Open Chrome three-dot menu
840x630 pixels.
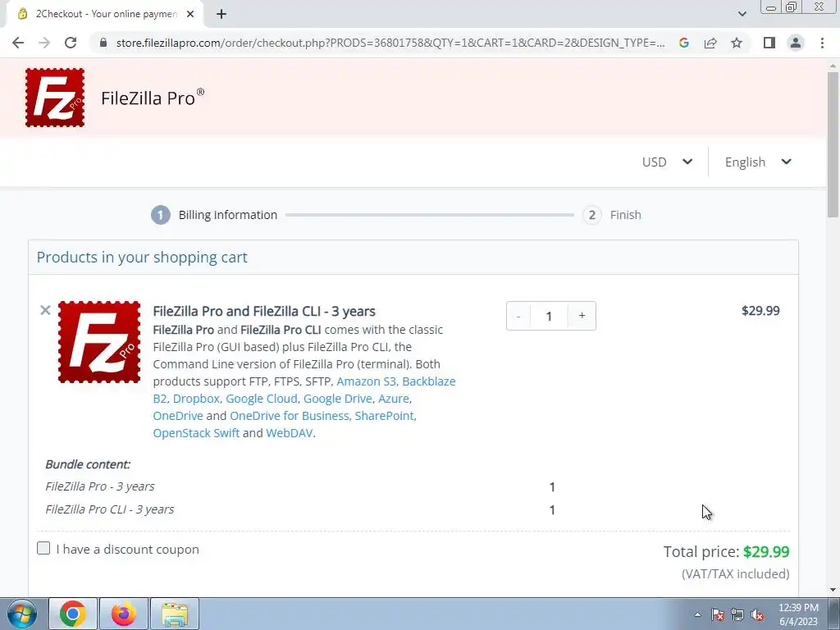[x=822, y=43]
